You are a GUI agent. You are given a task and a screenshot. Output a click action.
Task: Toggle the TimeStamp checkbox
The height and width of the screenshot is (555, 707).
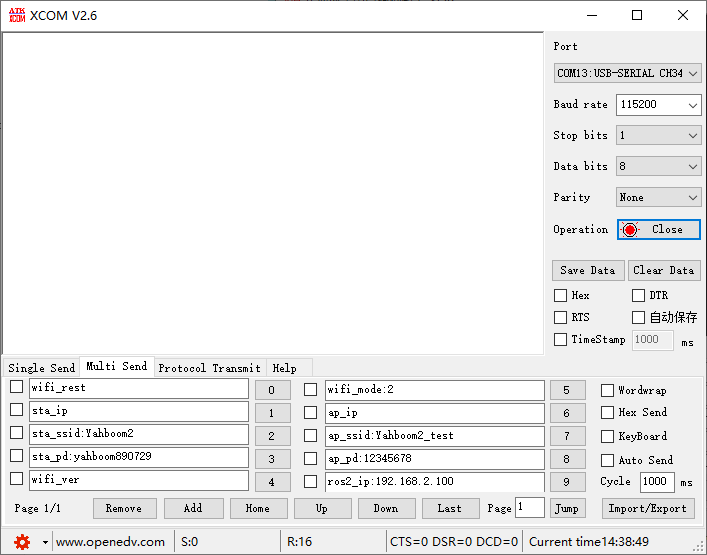point(560,339)
